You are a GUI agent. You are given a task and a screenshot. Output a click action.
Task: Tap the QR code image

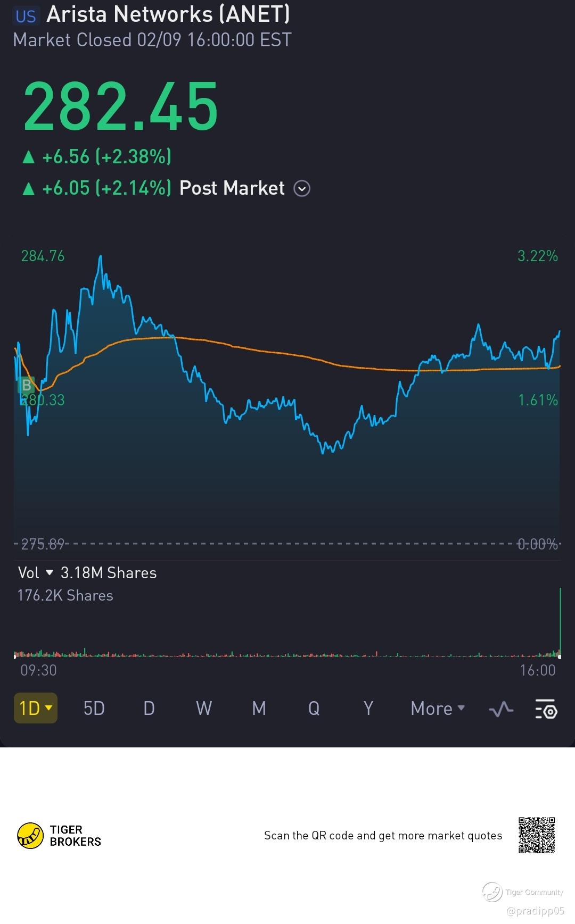click(x=537, y=835)
